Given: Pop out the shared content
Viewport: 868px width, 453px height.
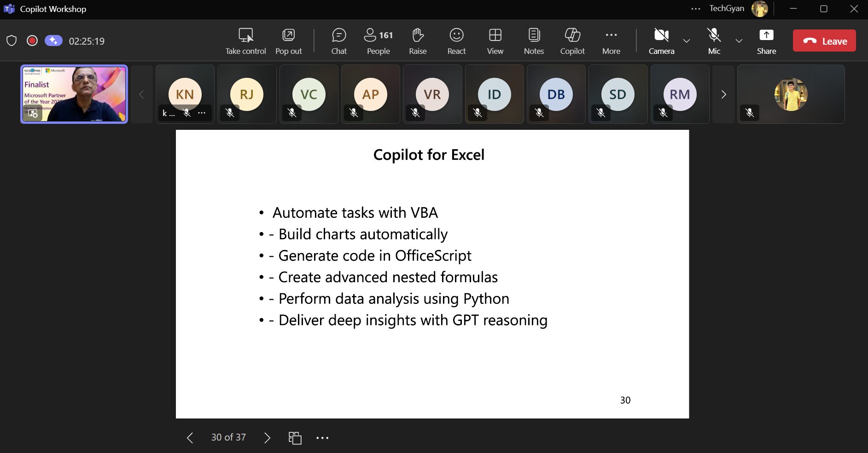Looking at the screenshot, I should click(288, 41).
